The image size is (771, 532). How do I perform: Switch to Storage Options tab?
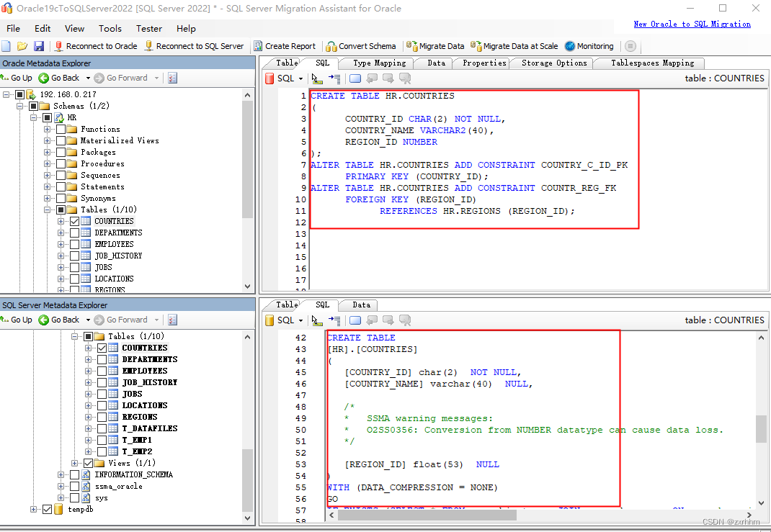pos(553,63)
